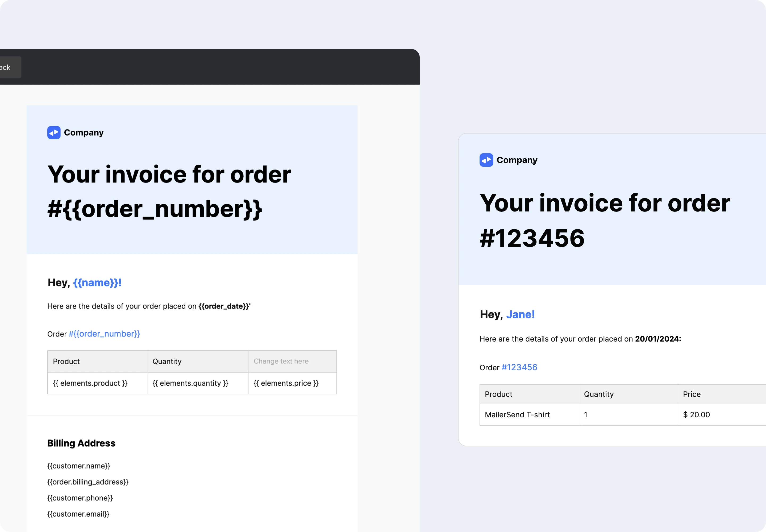This screenshot has width=766, height=532.
Task: Click the {{customer.email}} variable line
Action: coord(78,514)
